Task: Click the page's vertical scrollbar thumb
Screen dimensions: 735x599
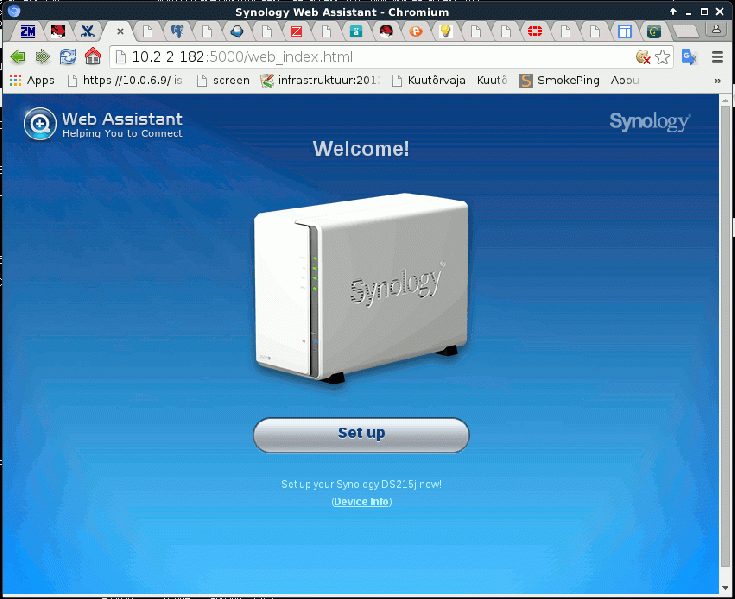Action: click(x=725, y=336)
